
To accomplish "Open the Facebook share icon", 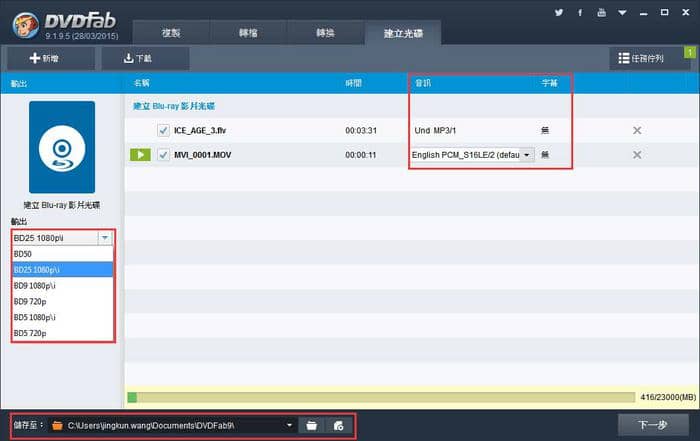I will [x=580, y=12].
